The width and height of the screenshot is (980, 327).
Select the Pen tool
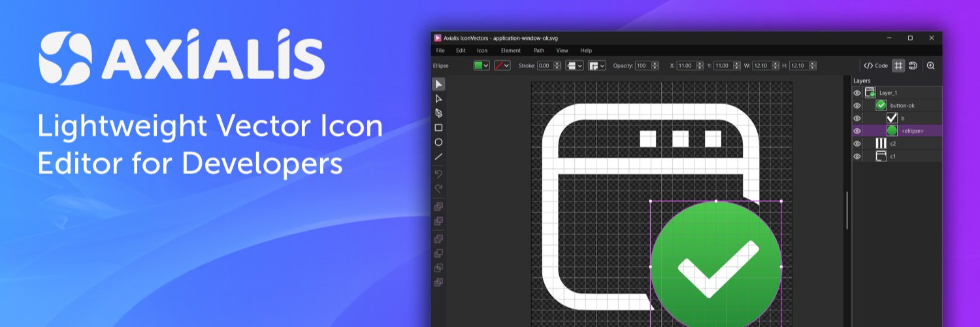[439, 113]
